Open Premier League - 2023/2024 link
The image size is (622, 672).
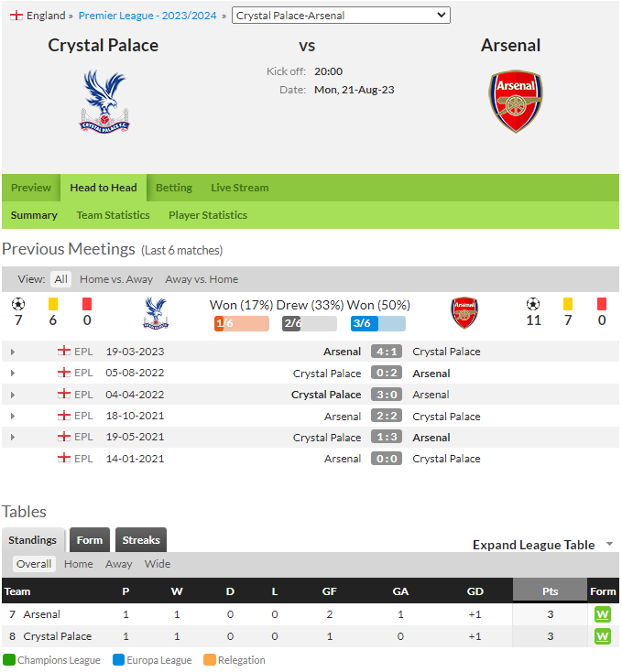pyautogui.click(x=147, y=16)
